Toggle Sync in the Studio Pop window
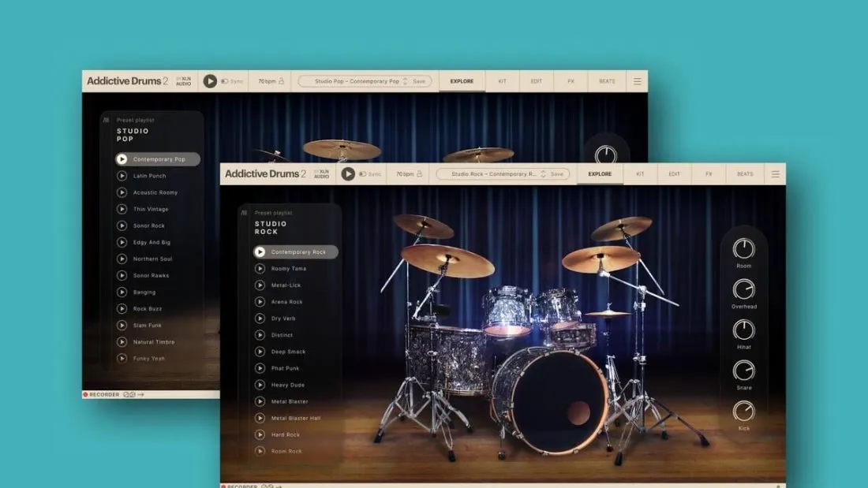 click(233, 81)
